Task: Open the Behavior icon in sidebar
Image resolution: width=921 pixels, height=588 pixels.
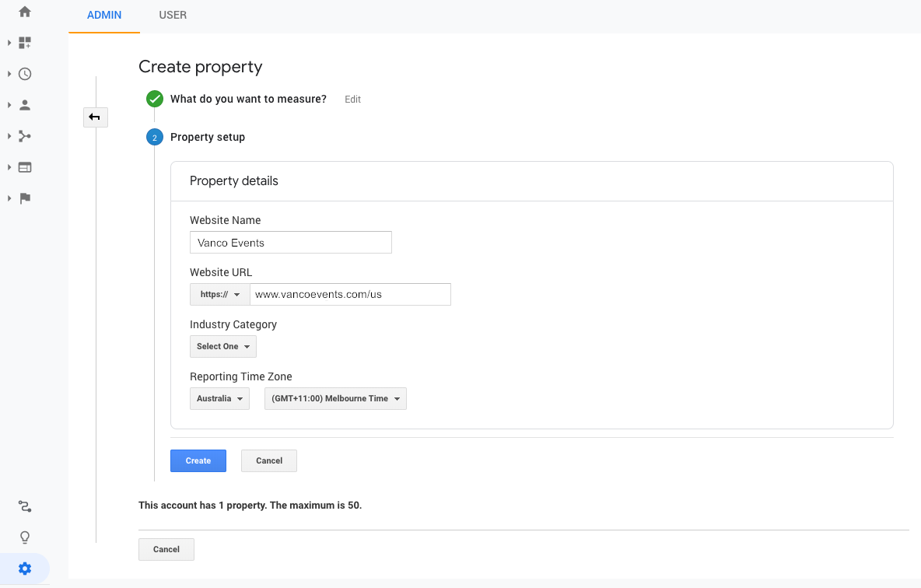Action: [x=25, y=167]
